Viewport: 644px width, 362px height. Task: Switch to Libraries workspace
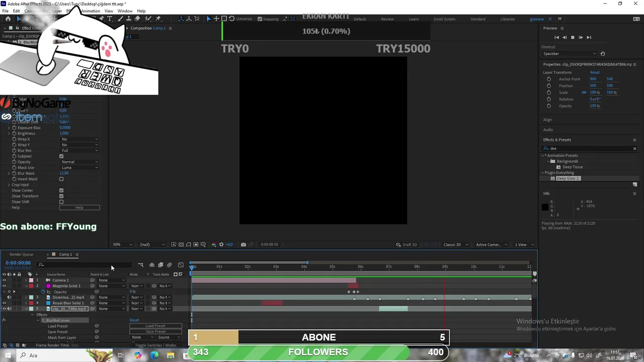tap(507, 19)
